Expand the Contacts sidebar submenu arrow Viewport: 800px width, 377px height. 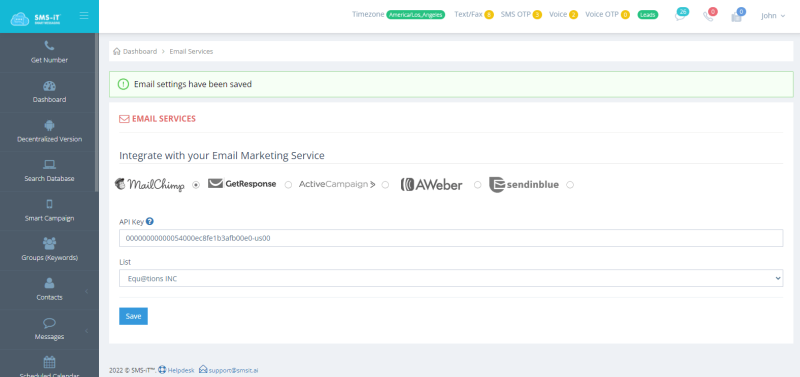(x=86, y=291)
